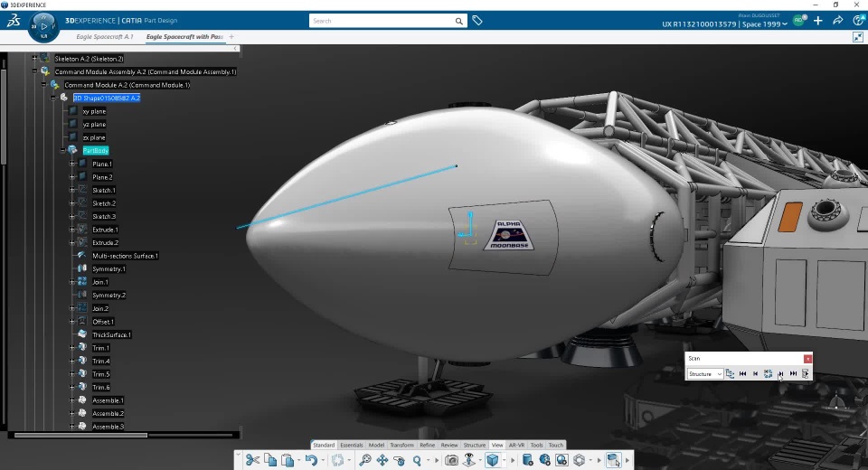868x470 pixels.
Task: Switch to the Review toolbar tab
Action: (449, 445)
